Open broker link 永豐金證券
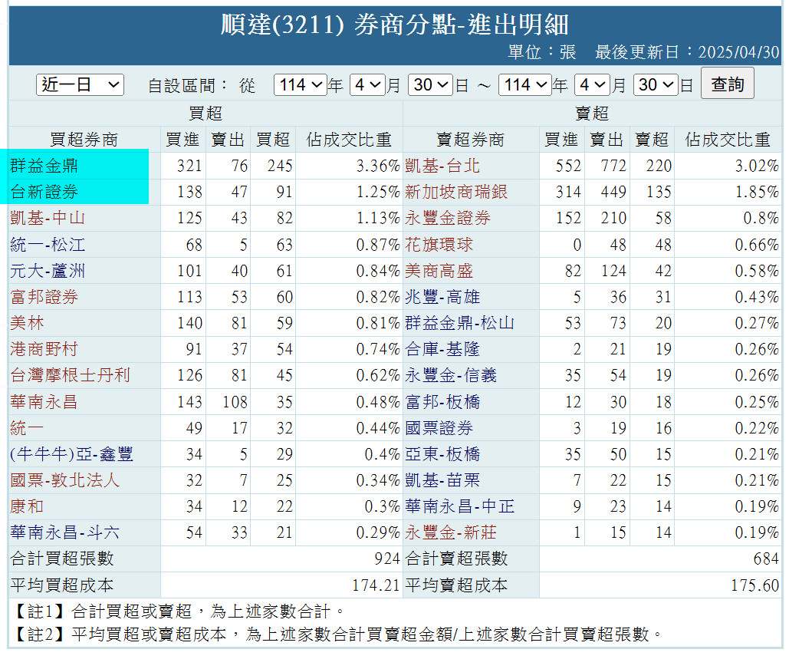812x669 pixels. pos(448,218)
